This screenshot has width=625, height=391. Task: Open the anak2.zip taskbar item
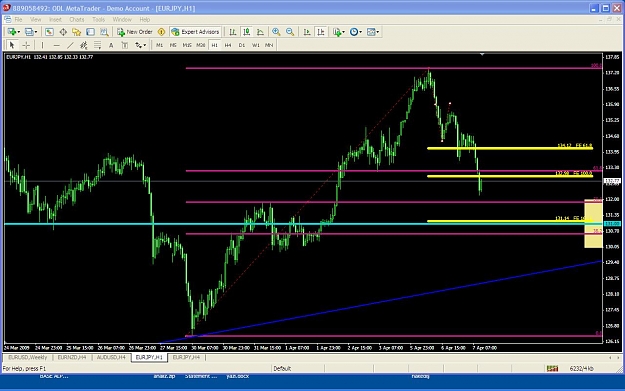pyautogui.click(x=164, y=376)
